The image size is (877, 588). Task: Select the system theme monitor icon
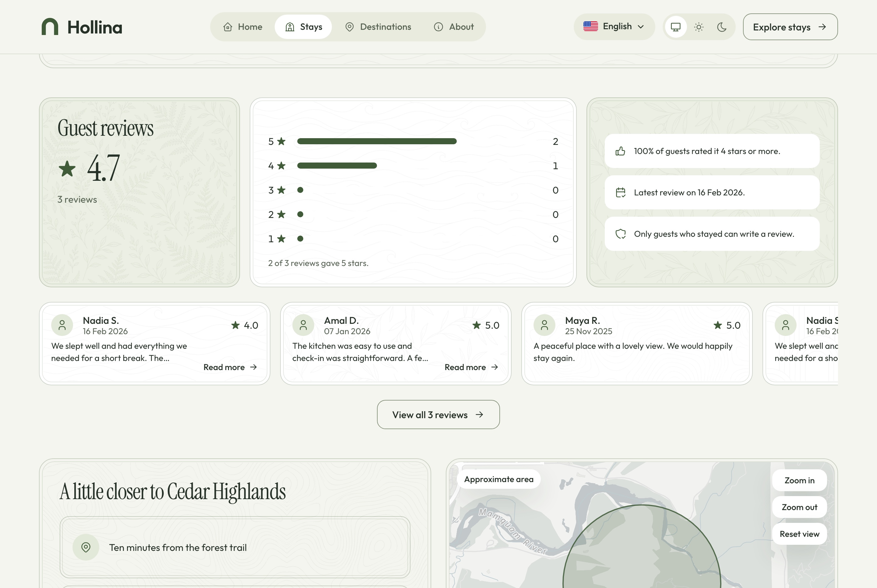point(676,27)
